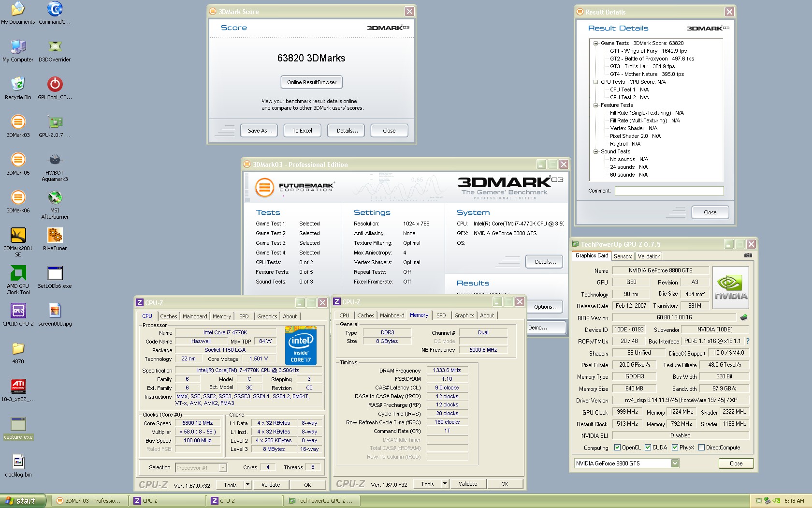Click GPU-Z screenshot camera icon
The image size is (812, 508).
748,255
